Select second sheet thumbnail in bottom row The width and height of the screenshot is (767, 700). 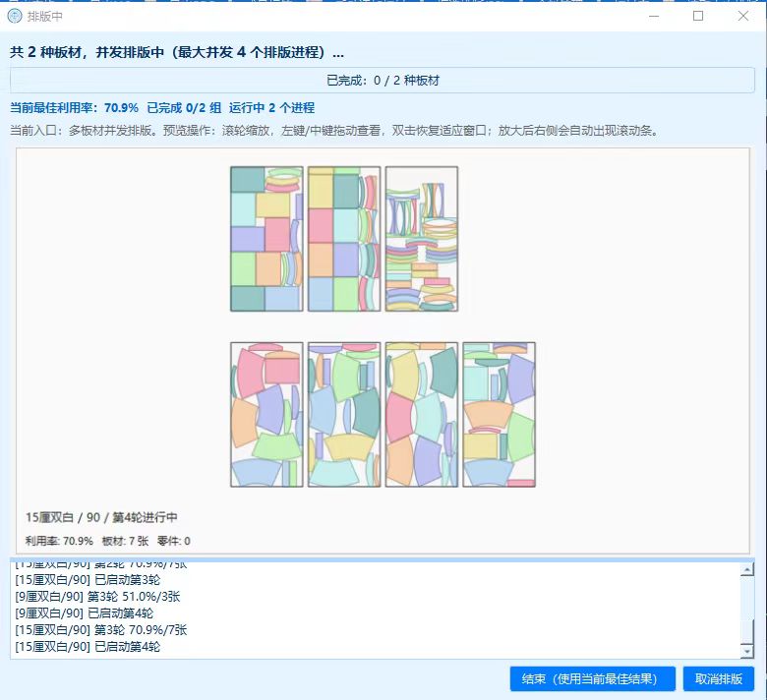(x=344, y=414)
